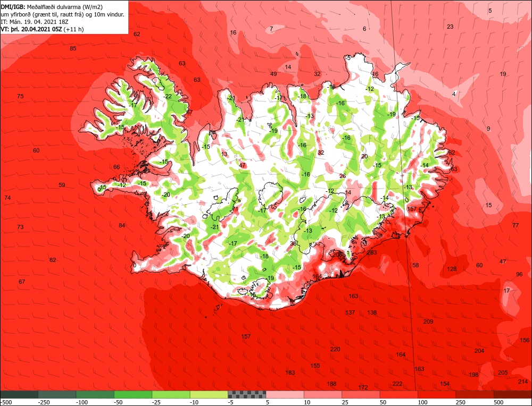This screenshot has width=532, height=406.
Task: Click the map value '156' at the eastern edge
Action: click(525, 340)
